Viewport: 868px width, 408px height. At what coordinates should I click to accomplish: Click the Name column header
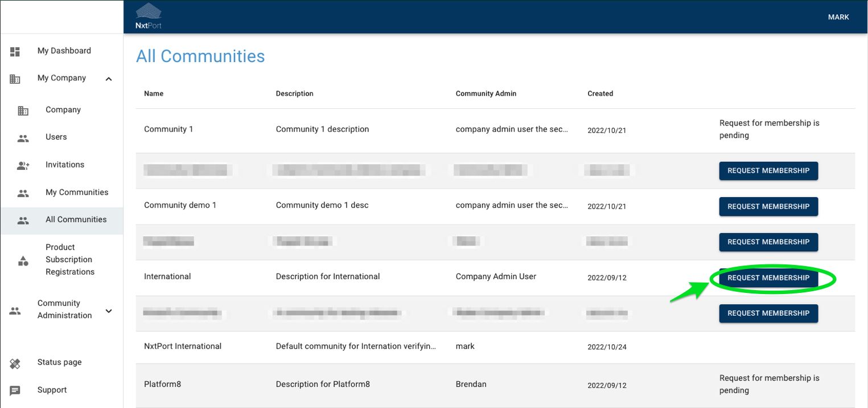tap(154, 93)
